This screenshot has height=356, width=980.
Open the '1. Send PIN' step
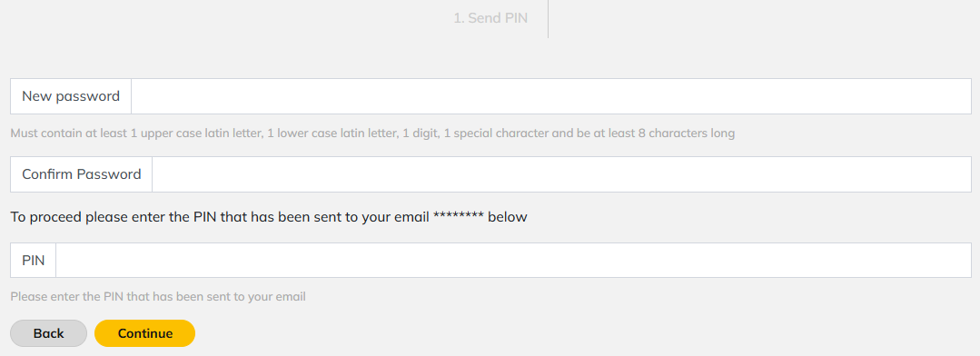[x=490, y=18]
